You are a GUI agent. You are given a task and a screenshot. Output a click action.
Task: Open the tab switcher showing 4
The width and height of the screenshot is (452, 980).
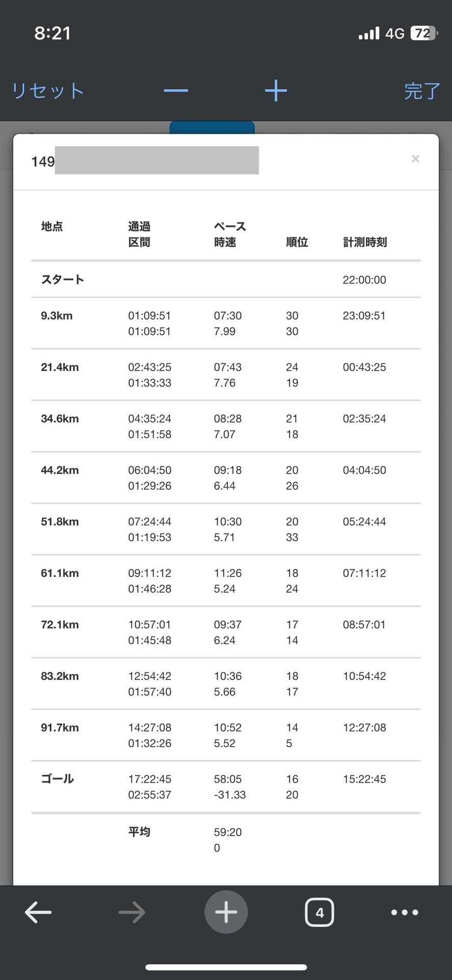click(319, 912)
